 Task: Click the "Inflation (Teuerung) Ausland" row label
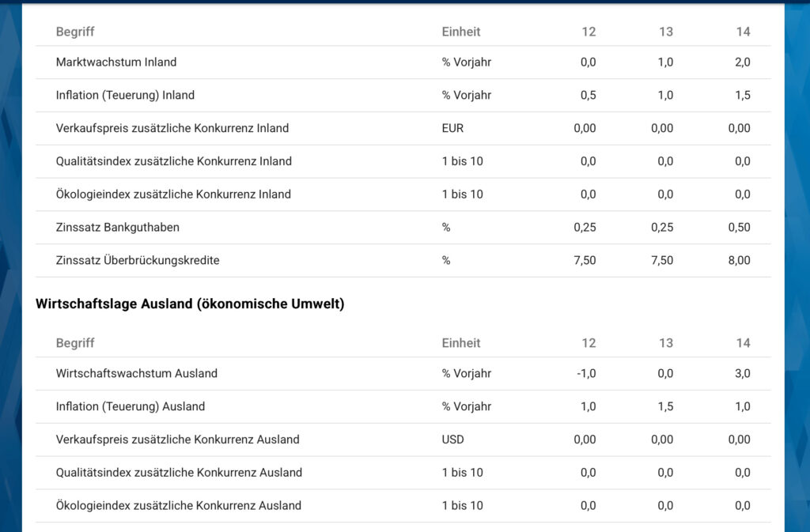click(x=131, y=407)
